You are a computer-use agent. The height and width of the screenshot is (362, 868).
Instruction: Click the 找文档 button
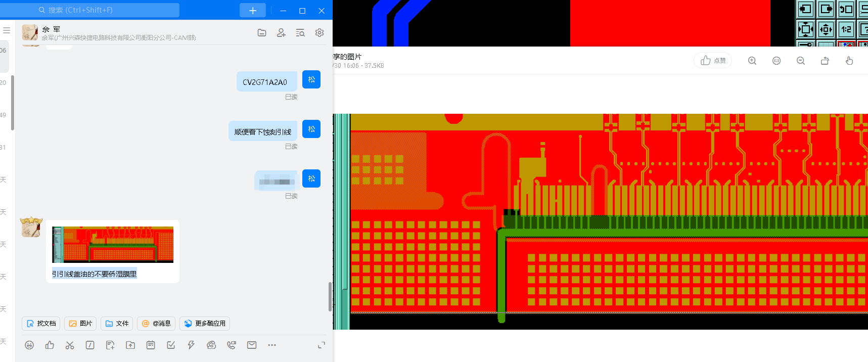(41, 324)
